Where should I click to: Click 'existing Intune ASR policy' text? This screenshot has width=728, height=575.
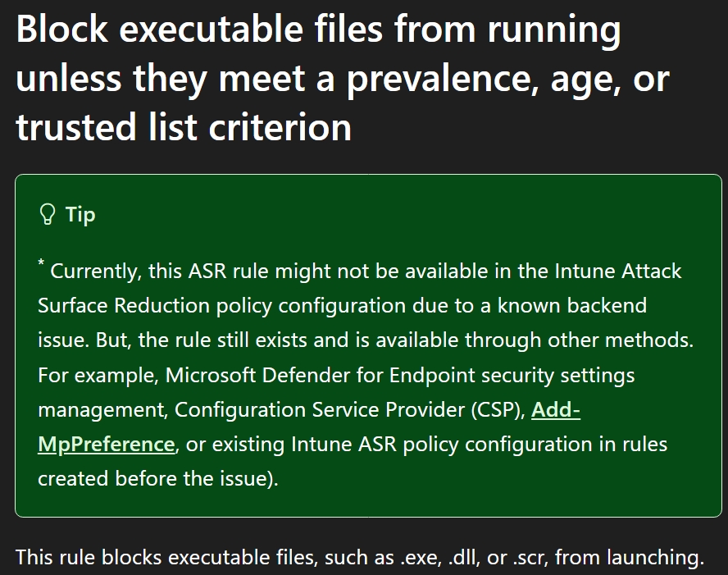(337, 444)
